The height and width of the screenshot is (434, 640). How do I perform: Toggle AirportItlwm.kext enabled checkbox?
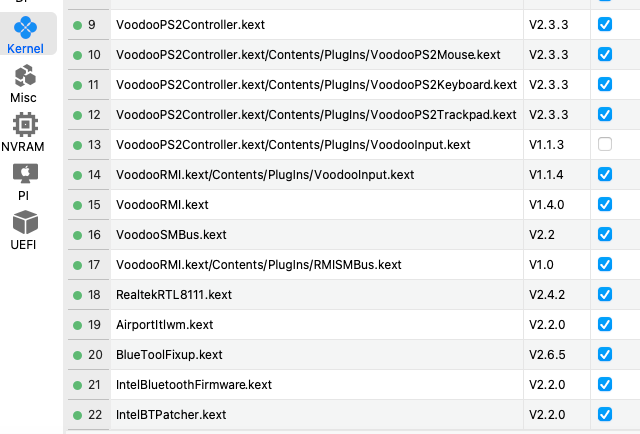(604, 324)
